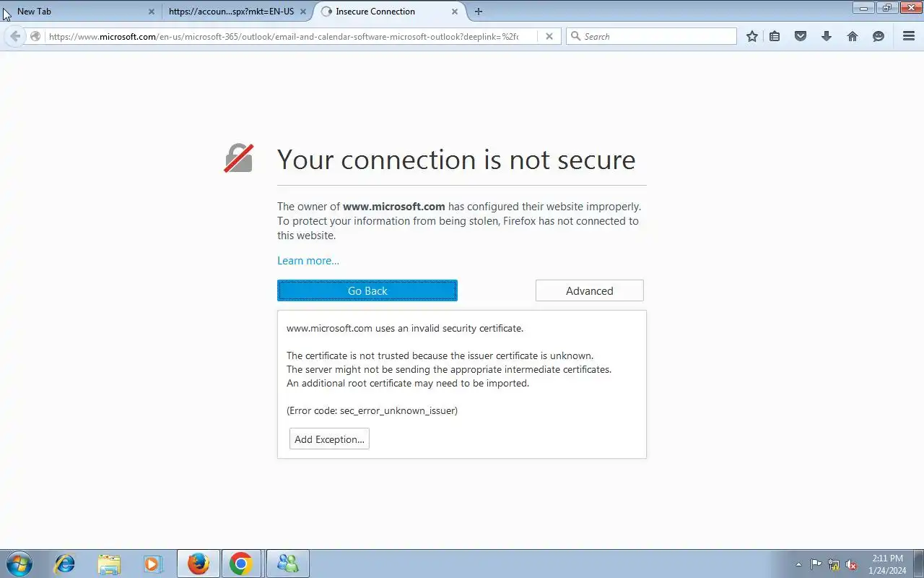Click the Go Back button

[367, 290]
